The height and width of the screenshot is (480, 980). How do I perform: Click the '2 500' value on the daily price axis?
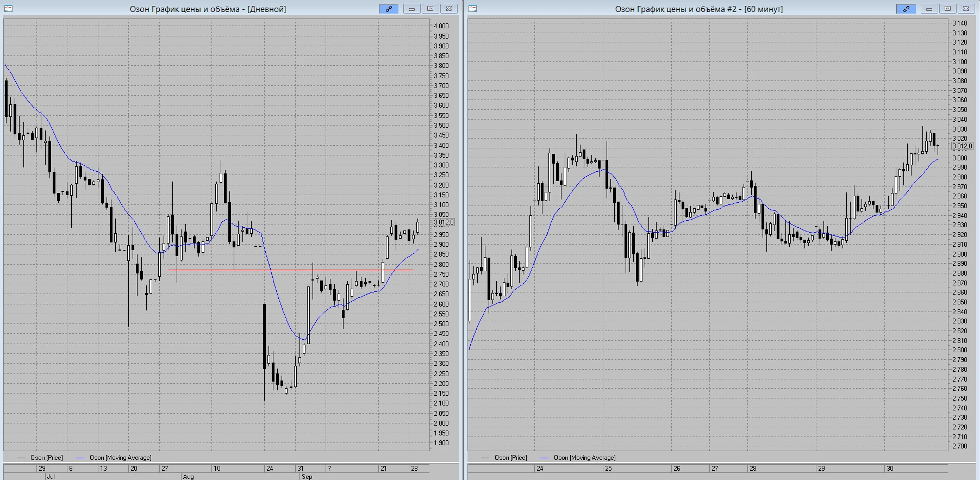(441, 324)
